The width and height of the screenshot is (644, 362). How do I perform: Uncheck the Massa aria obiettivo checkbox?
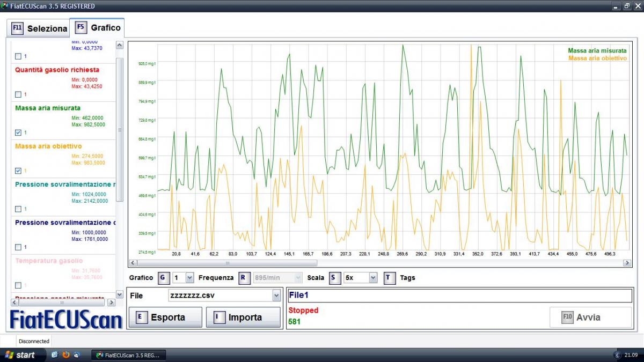click(18, 171)
